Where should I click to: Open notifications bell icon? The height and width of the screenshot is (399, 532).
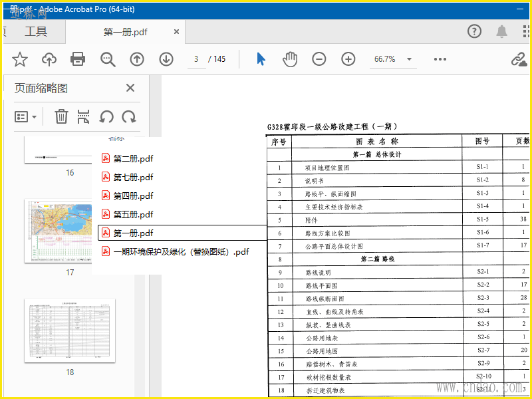click(502, 31)
